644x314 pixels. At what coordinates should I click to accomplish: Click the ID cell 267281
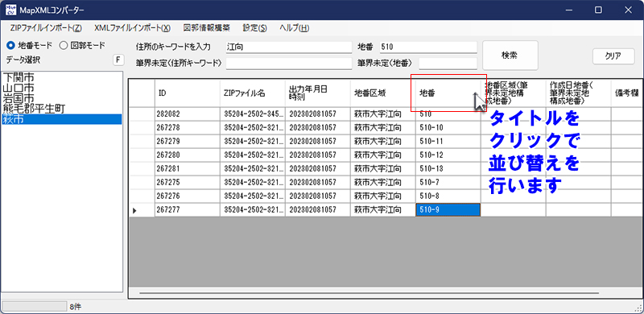(188, 169)
